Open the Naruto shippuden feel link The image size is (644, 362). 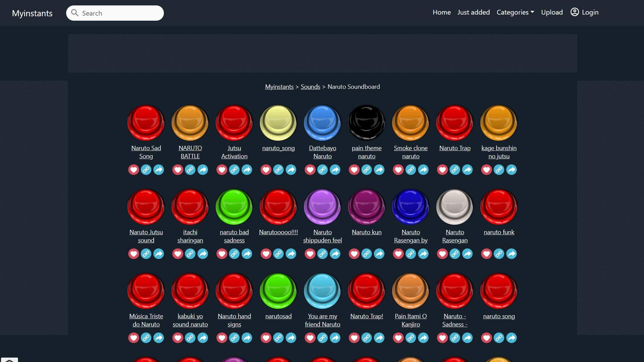pos(322,236)
